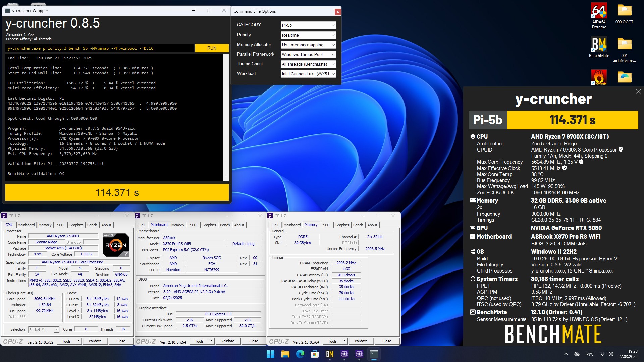Screen dimensions: 644x362
Task: Click Validate in second CPU-Z window
Action: [228, 341]
